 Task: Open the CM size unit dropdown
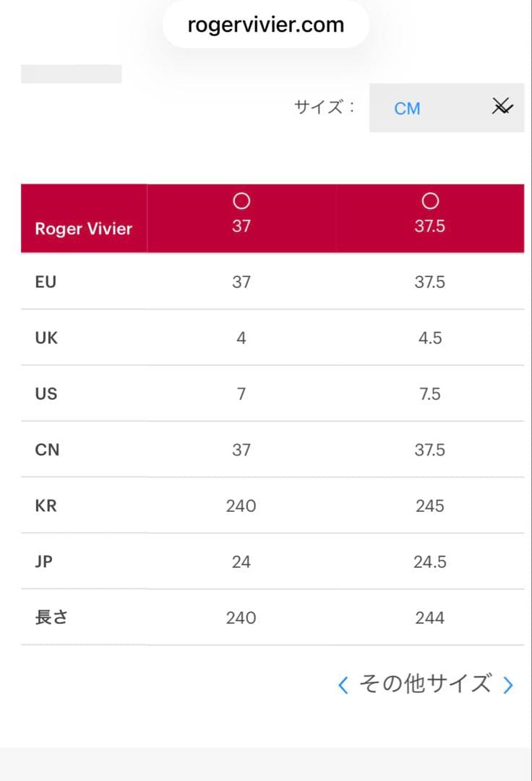[x=446, y=108]
